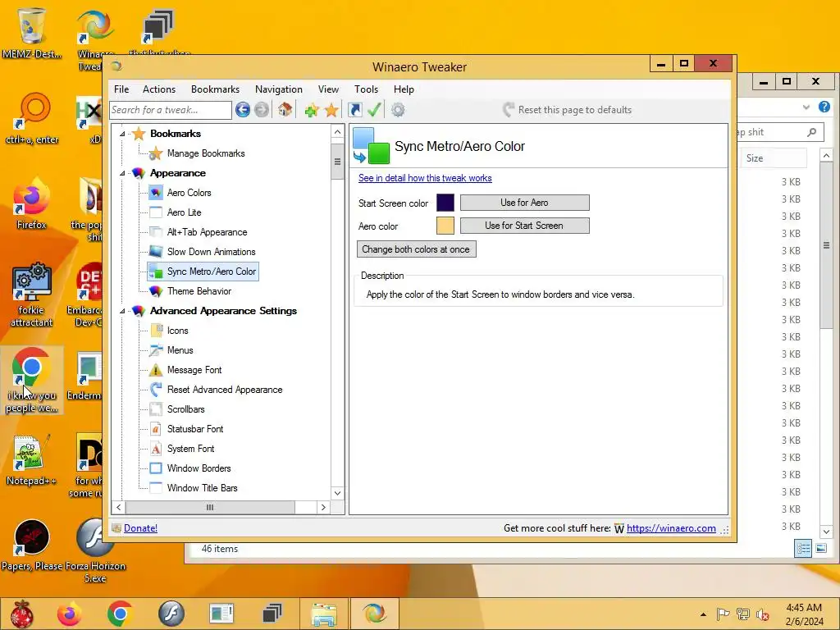Click Use for Start Screen button
Image resolution: width=840 pixels, height=630 pixels.
(x=524, y=226)
